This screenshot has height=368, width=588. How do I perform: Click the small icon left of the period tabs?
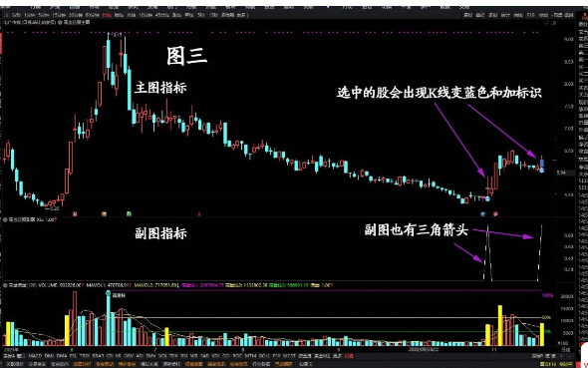tap(6, 15)
